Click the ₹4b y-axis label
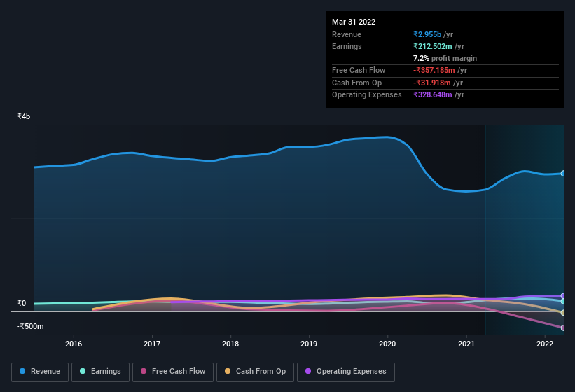 [24, 116]
